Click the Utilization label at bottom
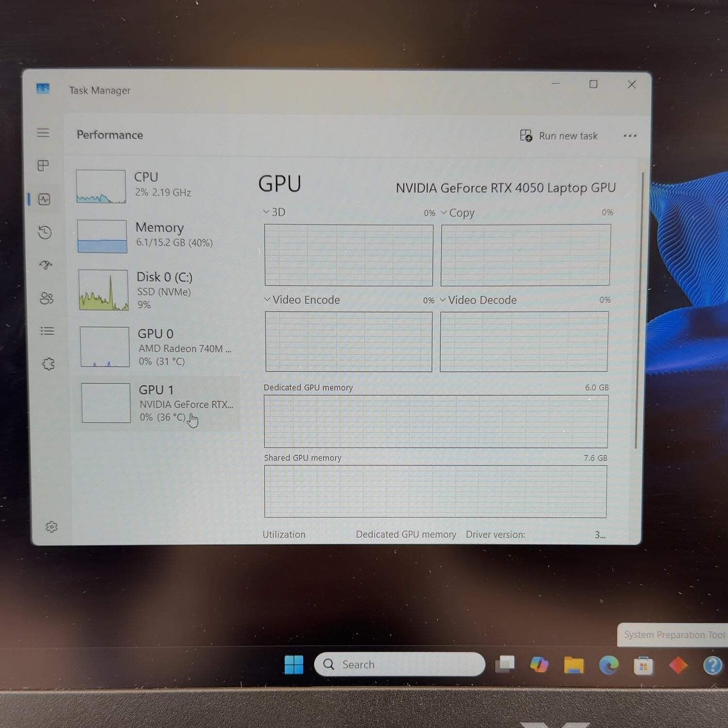The height and width of the screenshot is (728, 728). (284, 534)
